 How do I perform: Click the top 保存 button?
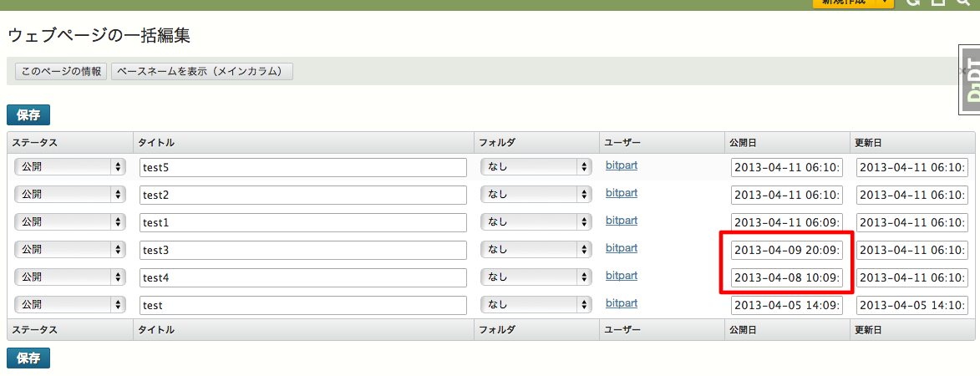click(x=28, y=115)
